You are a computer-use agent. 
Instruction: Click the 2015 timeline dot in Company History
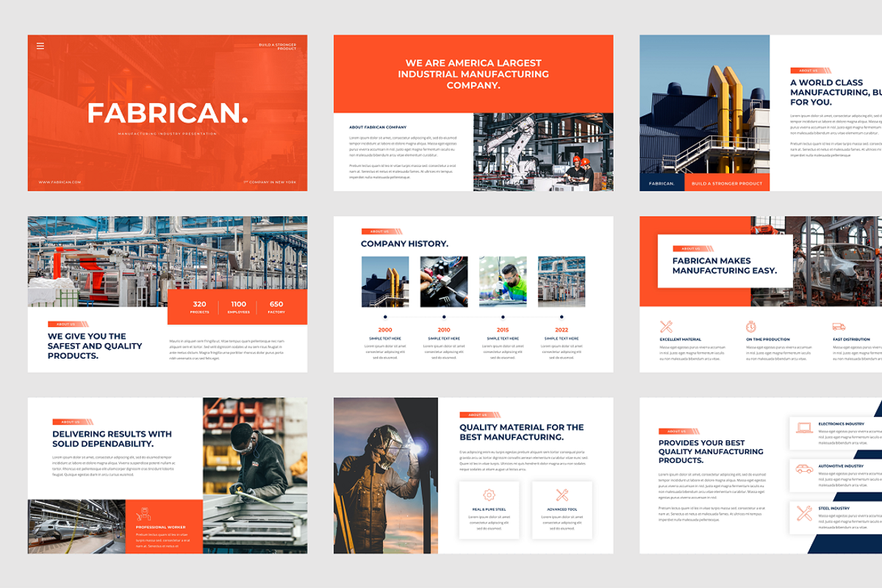[x=503, y=317]
